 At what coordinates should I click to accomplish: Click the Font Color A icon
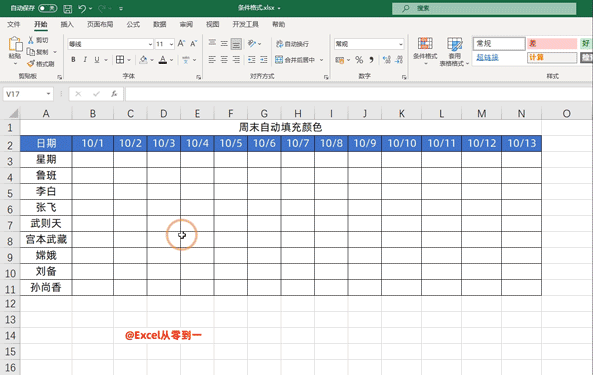[x=163, y=59]
